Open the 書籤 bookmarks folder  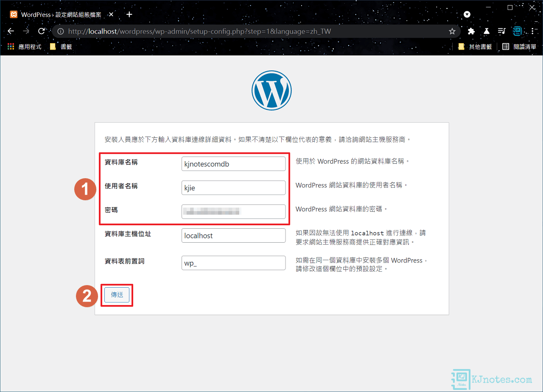61,47
